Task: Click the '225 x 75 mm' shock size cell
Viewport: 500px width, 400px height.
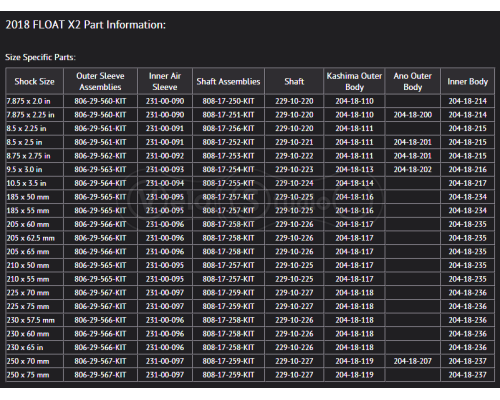Action: click(x=34, y=306)
